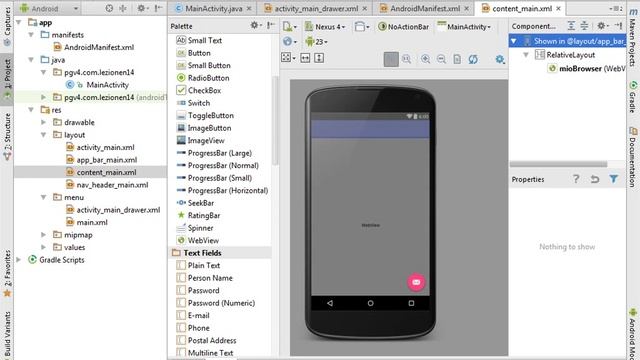Open the Nexus 4 device dropdown
The width and height of the screenshot is (640, 360).
tap(325, 27)
